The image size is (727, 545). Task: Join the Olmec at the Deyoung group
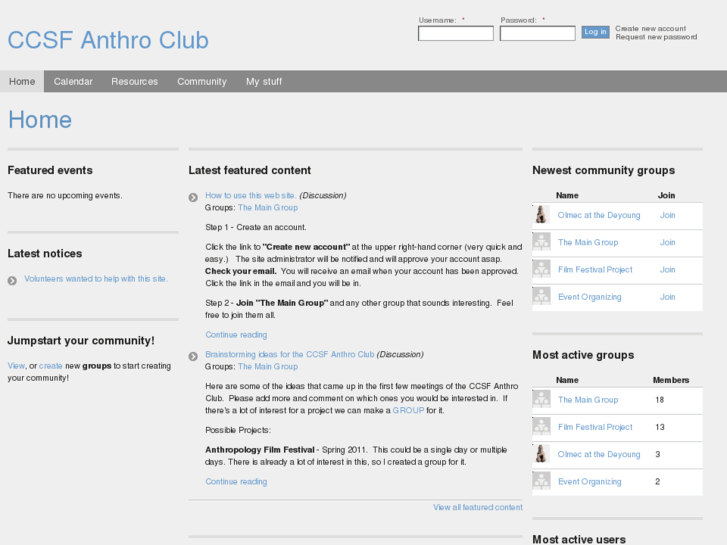tap(667, 215)
